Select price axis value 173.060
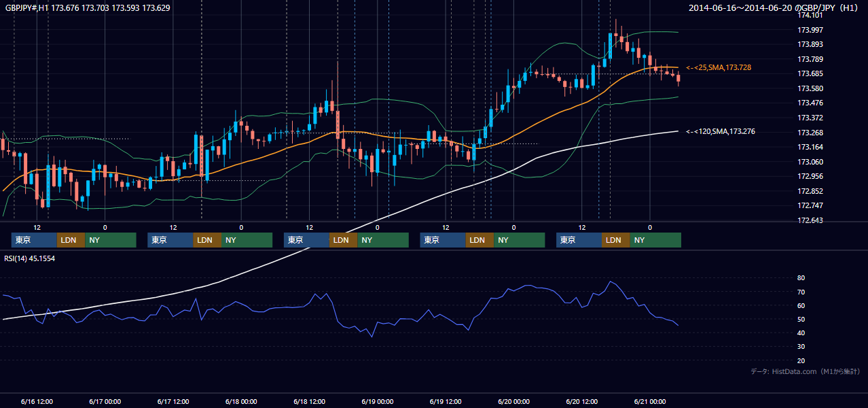Image resolution: width=868 pixels, height=408 pixels. pos(810,162)
